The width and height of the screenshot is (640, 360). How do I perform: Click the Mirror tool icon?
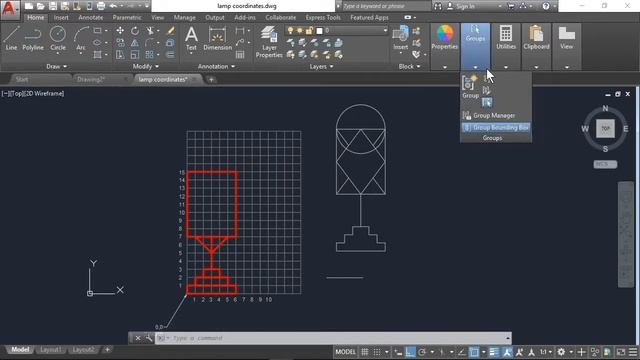(135, 43)
